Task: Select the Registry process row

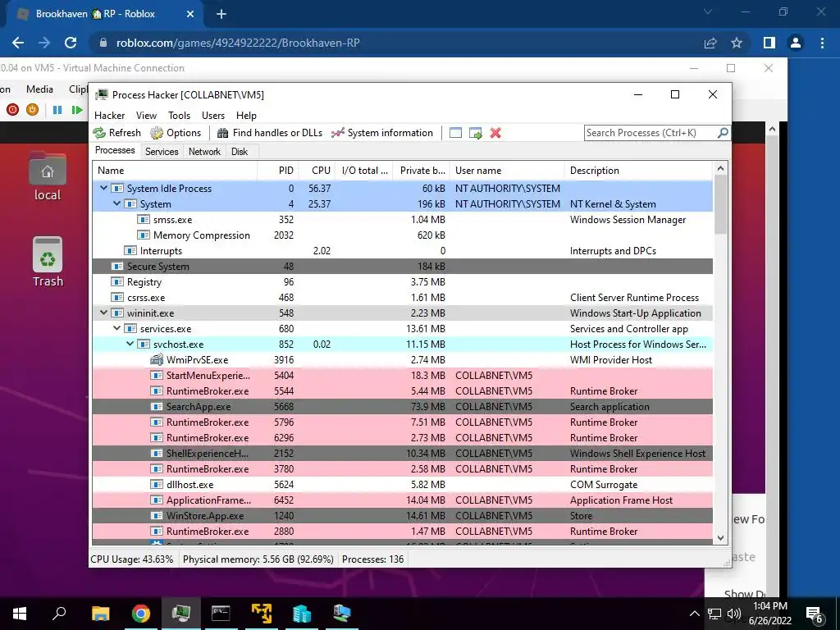Action: coord(402,282)
